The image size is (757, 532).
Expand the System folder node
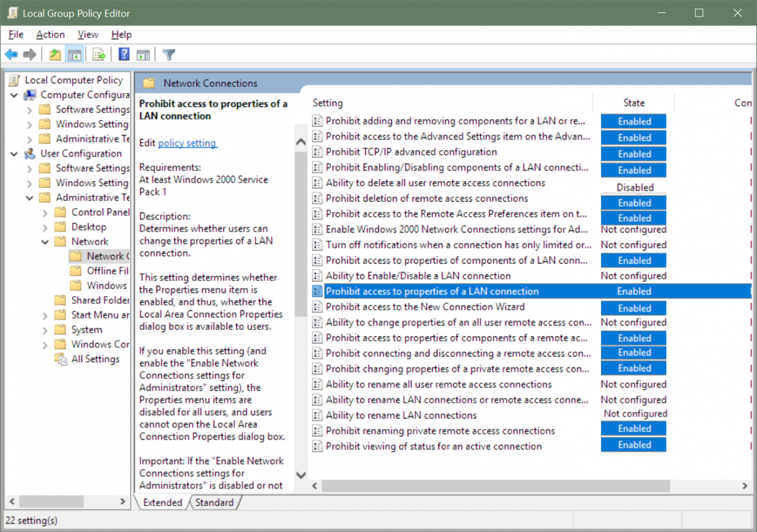point(46,330)
